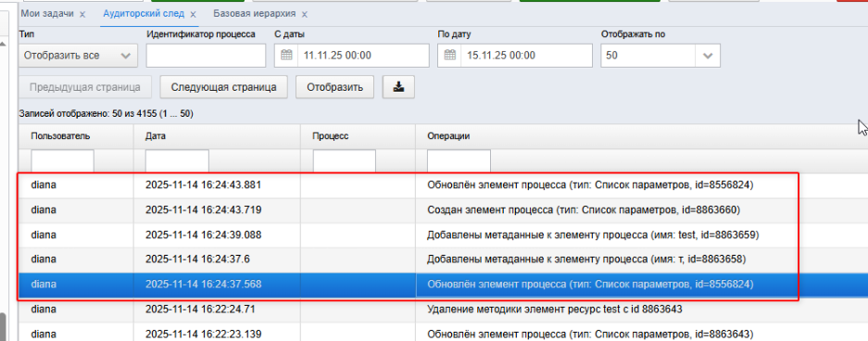The height and width of the screenshot is (341, 868).
Task: Close the Аудиторский след tab
Action: pyautogui.click(x=194, y=15)
